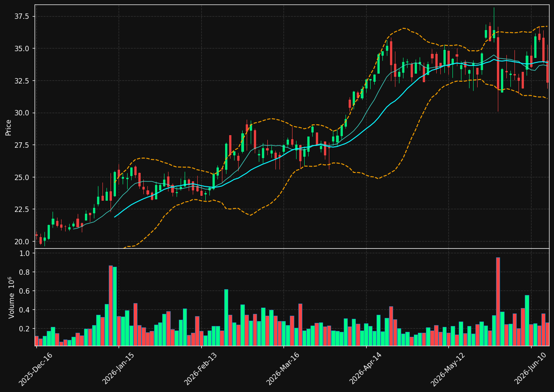Click the 0.2 volume axis tick label
The width and height of the screenshot is (554, 392).
tap(24, 329)
